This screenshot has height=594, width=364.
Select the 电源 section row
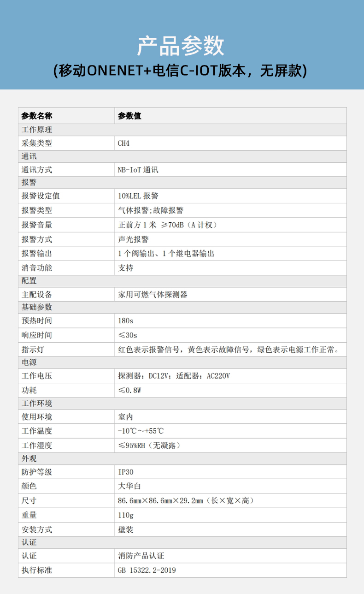click(x=182, y=362)
